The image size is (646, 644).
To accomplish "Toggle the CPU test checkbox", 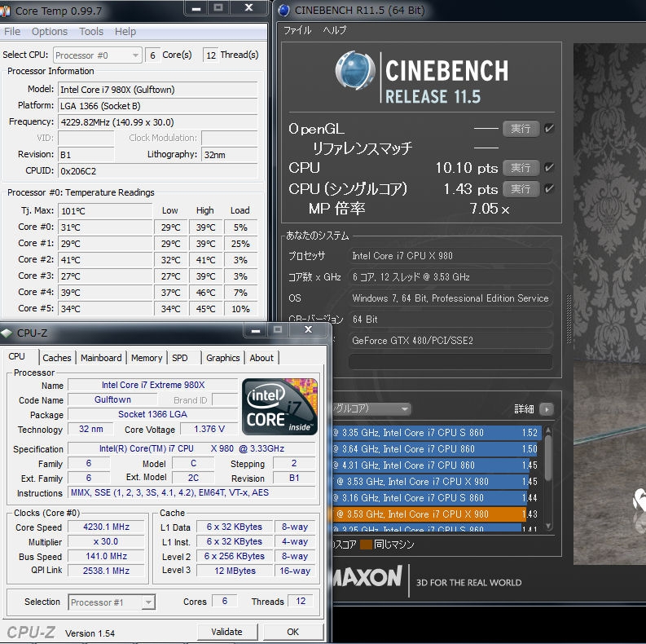I will coord(549,167).
